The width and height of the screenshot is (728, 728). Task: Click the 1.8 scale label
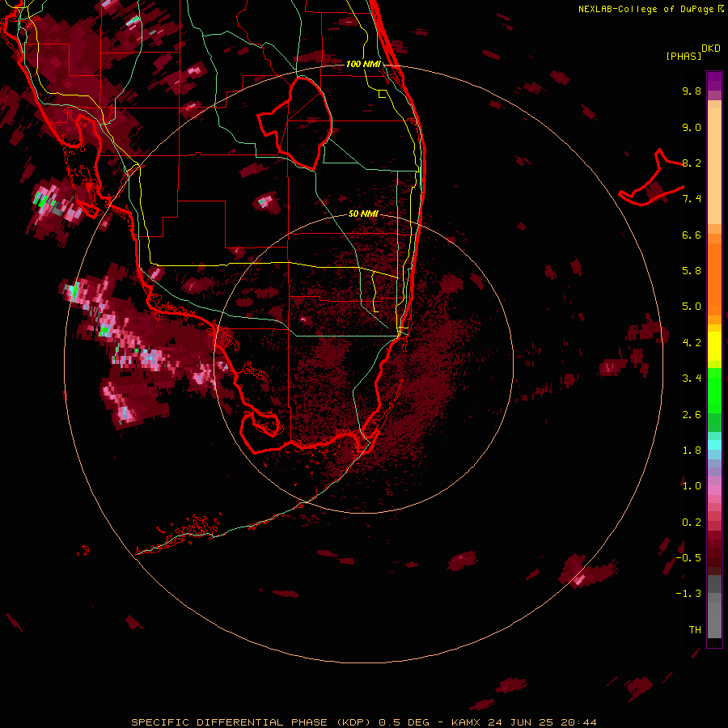692,451
